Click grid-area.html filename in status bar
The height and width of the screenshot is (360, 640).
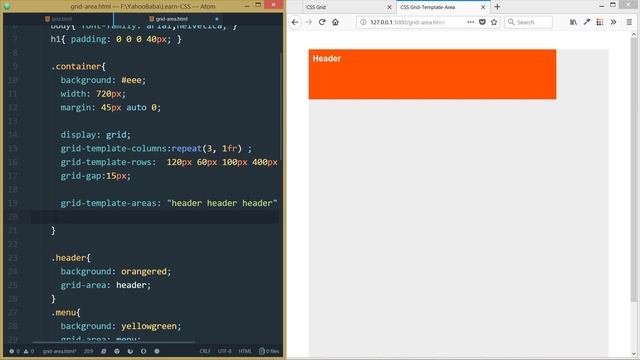(60, 351)
